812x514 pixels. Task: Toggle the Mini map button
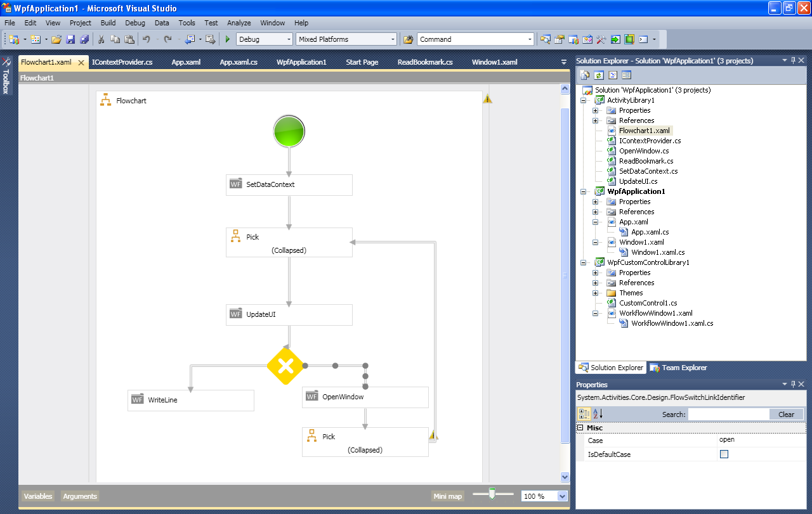click(x=448, y=496)
